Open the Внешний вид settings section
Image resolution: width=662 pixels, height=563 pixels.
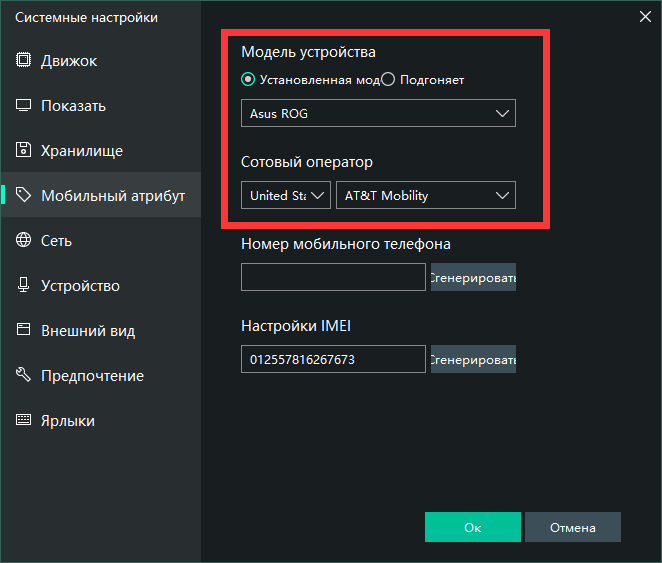(88, 331)
